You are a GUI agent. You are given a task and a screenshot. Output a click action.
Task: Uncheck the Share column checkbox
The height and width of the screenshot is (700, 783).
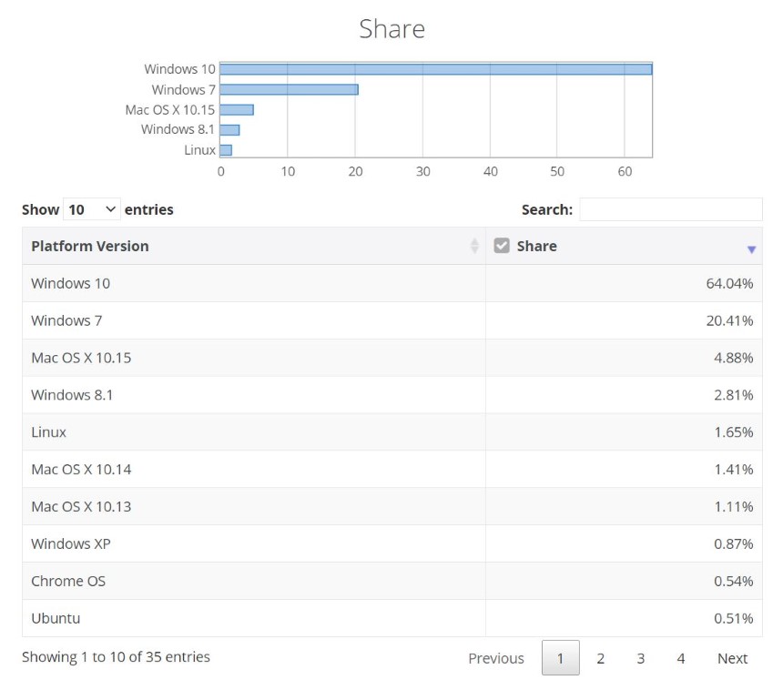click(502, 246)
